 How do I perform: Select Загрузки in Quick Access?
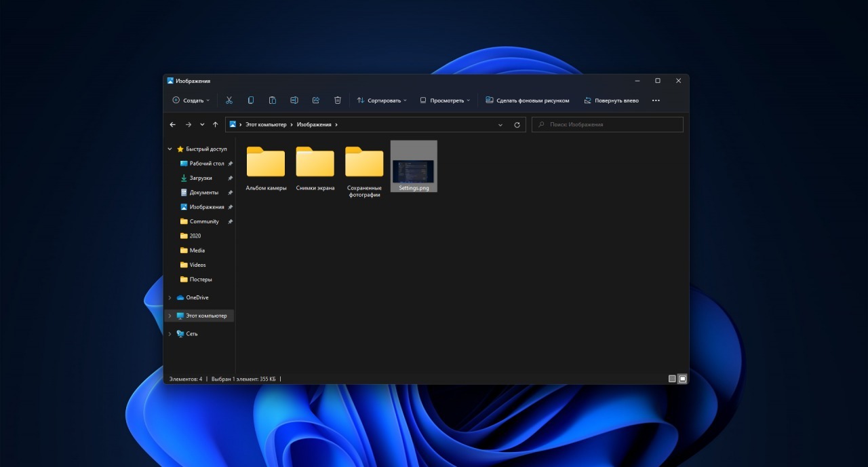point(201,178)
